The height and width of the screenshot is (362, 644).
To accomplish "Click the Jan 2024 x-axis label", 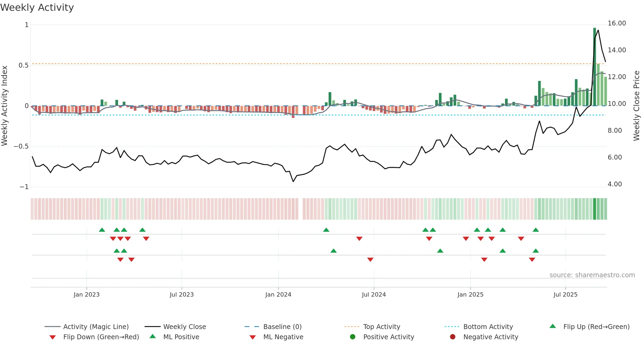I will (278, 294).
